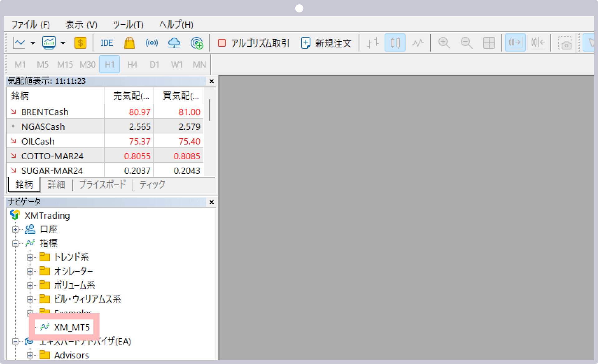Image resolution: width=598 pixels, height=364 pixels.
Task: Select the M5 timeframe
Action: coord(43,64)
